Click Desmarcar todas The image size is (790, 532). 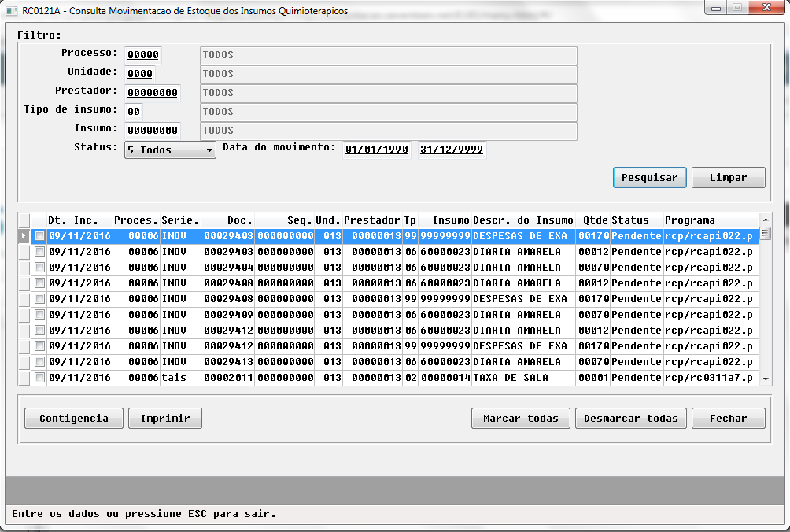coord(631,418)
